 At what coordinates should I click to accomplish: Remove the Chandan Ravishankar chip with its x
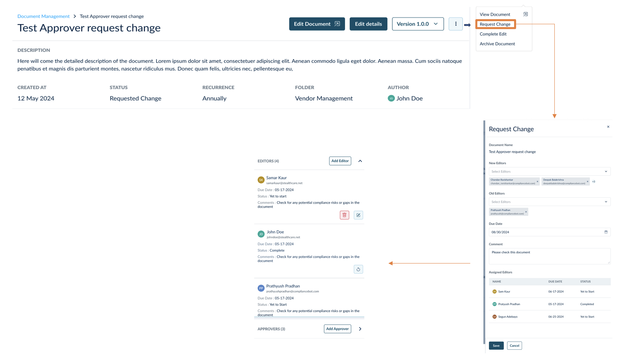coord(537,182)
